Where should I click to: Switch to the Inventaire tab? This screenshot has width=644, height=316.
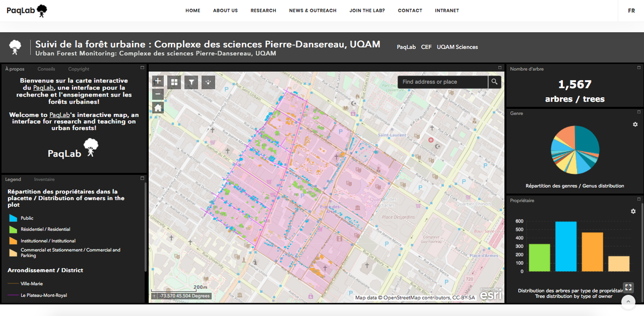click(x=45, y=179)
